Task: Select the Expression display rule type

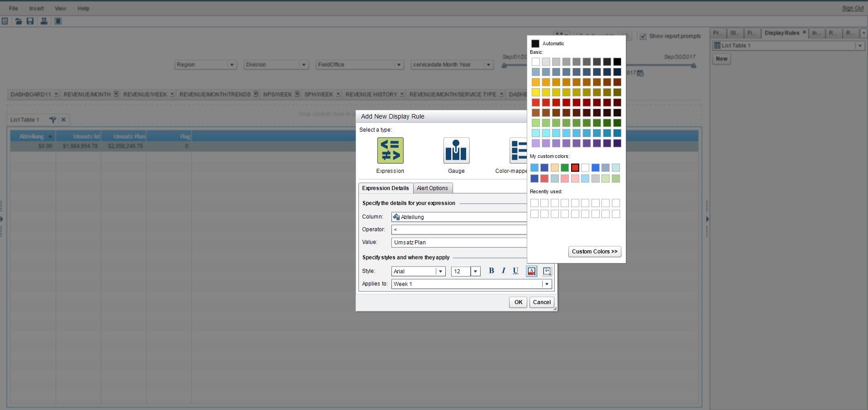Action: point(390,151)
